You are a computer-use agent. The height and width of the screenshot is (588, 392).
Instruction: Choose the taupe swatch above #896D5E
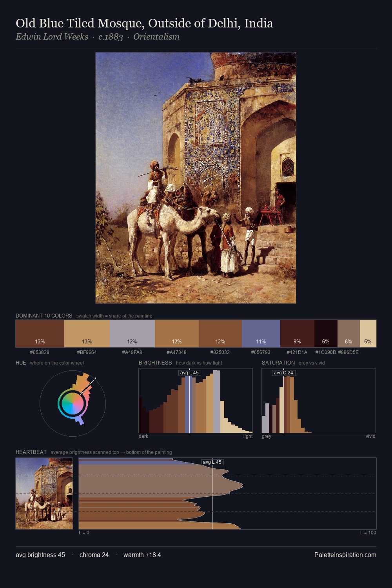point(348,334)
